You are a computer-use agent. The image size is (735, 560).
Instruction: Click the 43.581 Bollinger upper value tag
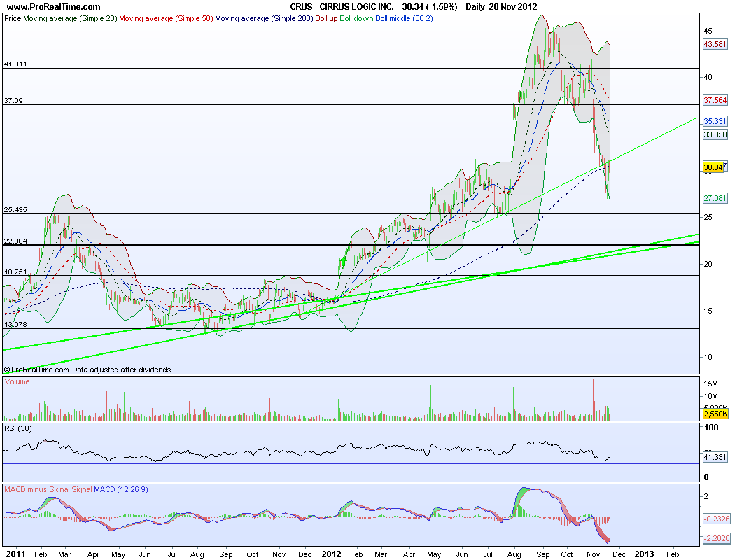(715, 44)
